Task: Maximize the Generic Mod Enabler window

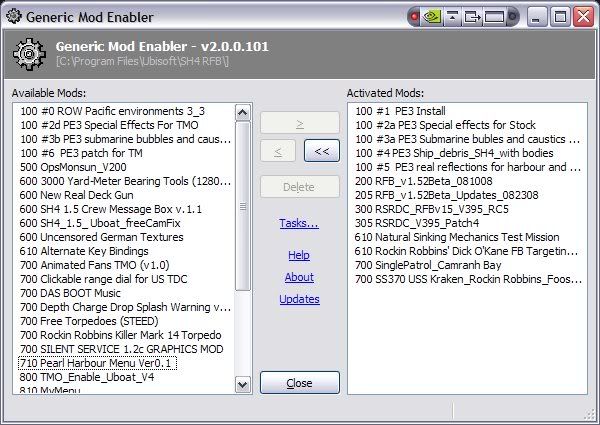Action: coord(560,17)
